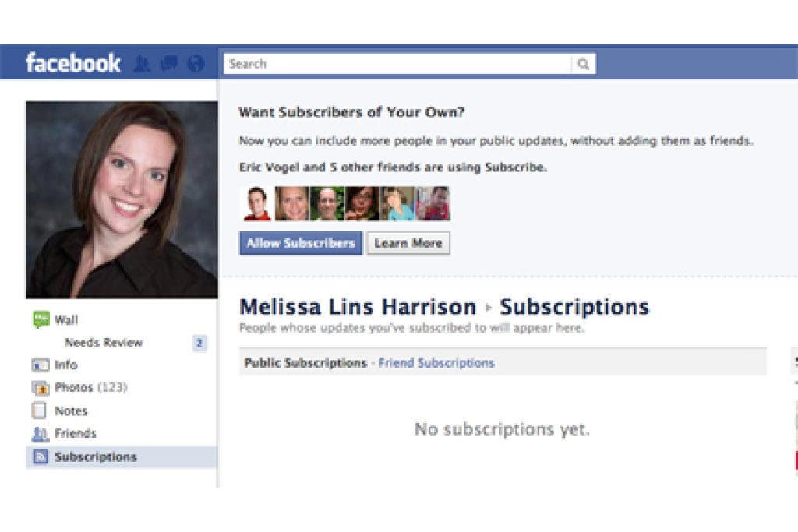
Task: Click the Subscriptions page title heading
Action: pyautogui.click(x=574, y=307)
